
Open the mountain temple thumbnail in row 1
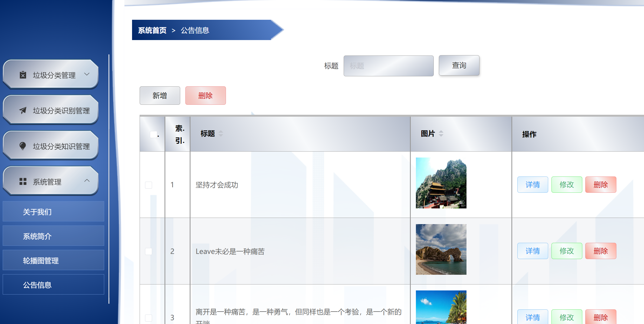pos(441,183)
